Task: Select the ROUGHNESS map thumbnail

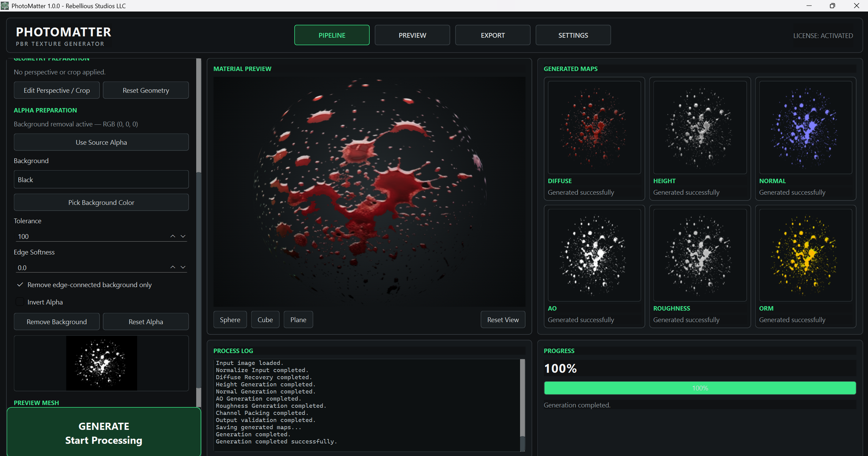Action: (700, 255)
